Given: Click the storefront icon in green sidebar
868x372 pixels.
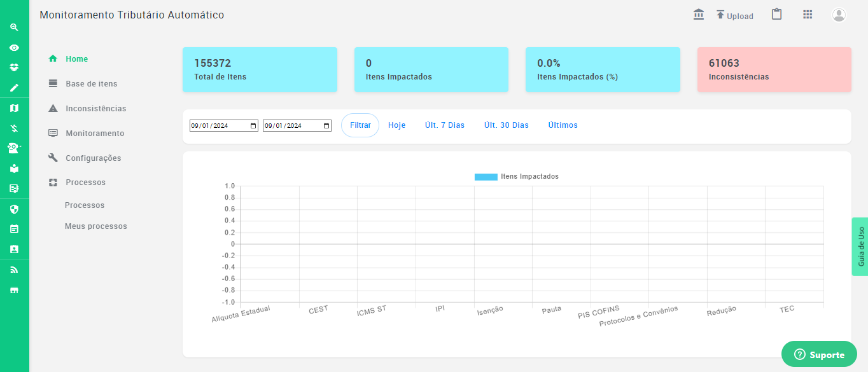Looking at the screenshot, I should (14, 290).
